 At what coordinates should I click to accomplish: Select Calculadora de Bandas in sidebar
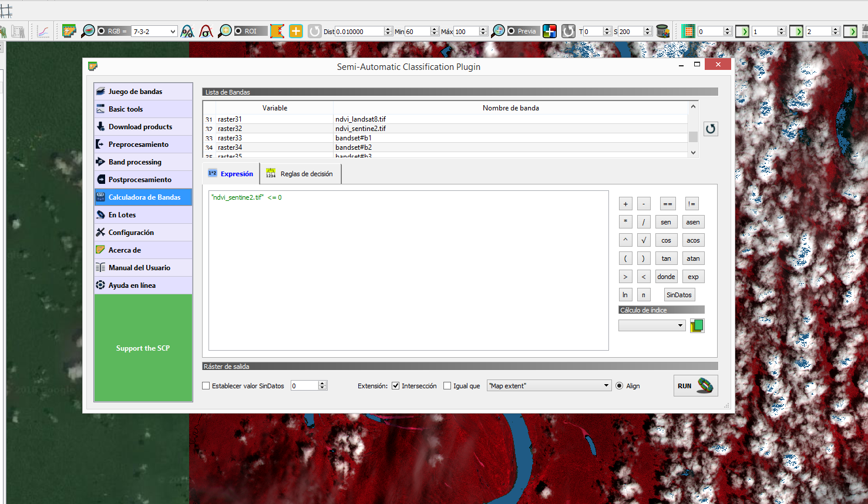pos(143,197)
